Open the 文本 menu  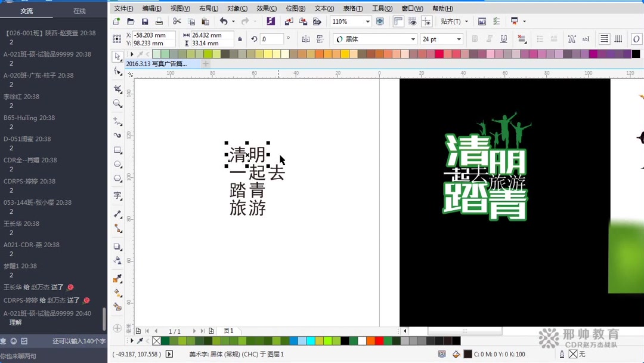coord(324,9)
